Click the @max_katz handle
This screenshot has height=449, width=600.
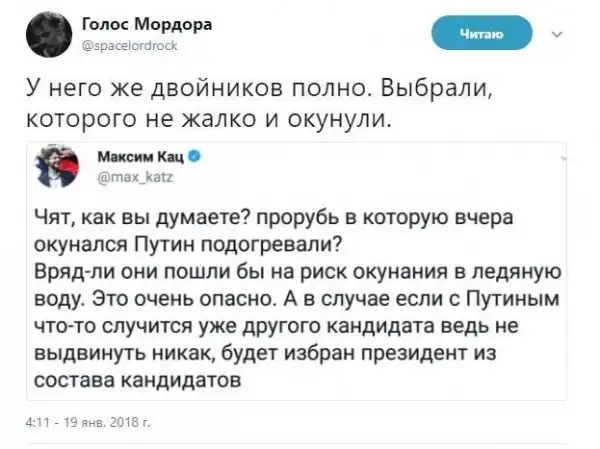tap(127, 174)
